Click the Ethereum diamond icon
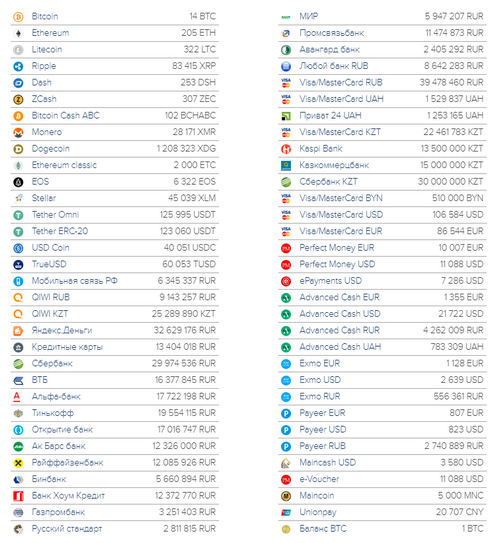The height and width of the screenshot is (543, 500). 18,33
